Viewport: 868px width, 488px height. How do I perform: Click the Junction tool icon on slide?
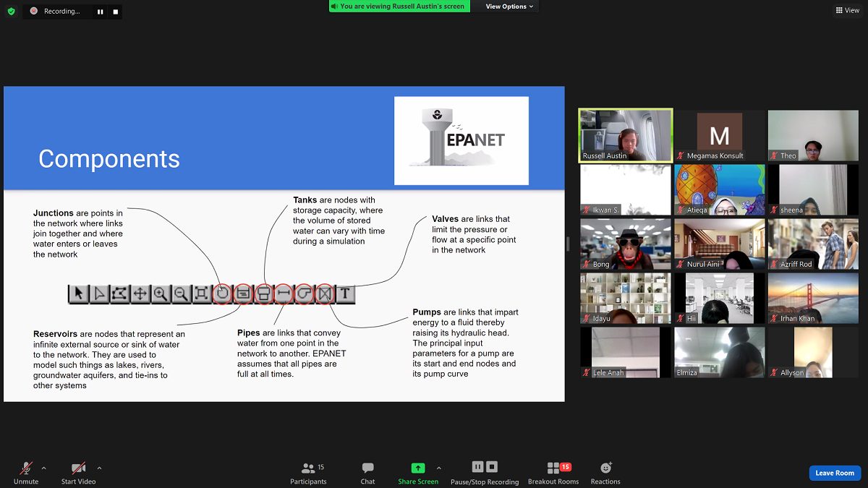[x=222, y=294]
